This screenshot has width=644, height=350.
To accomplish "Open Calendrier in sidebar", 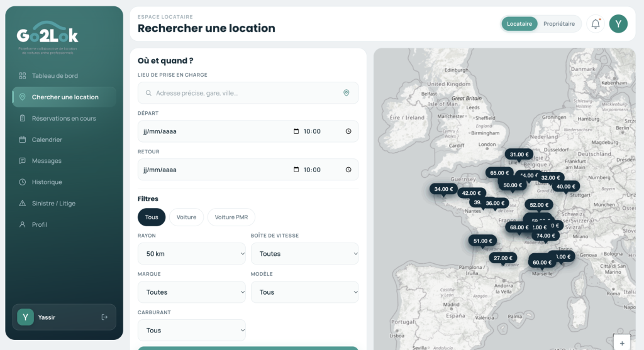I will (64, 139).
